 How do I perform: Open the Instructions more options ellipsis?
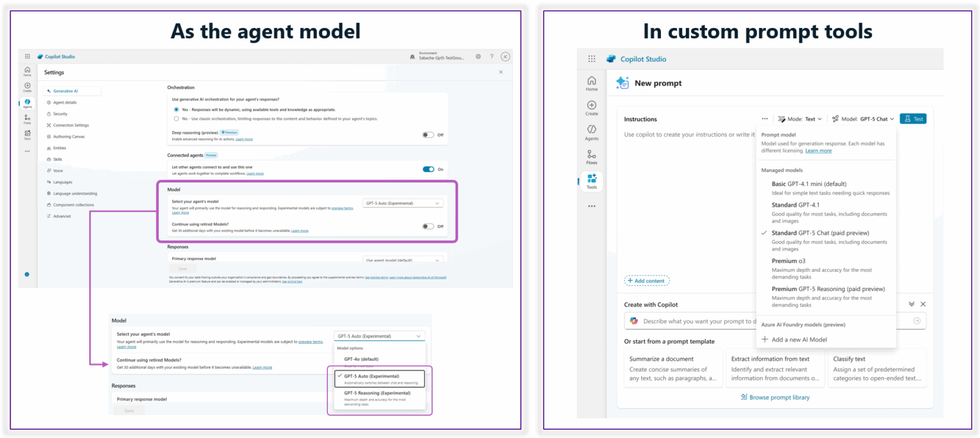[x=764, y=119]
